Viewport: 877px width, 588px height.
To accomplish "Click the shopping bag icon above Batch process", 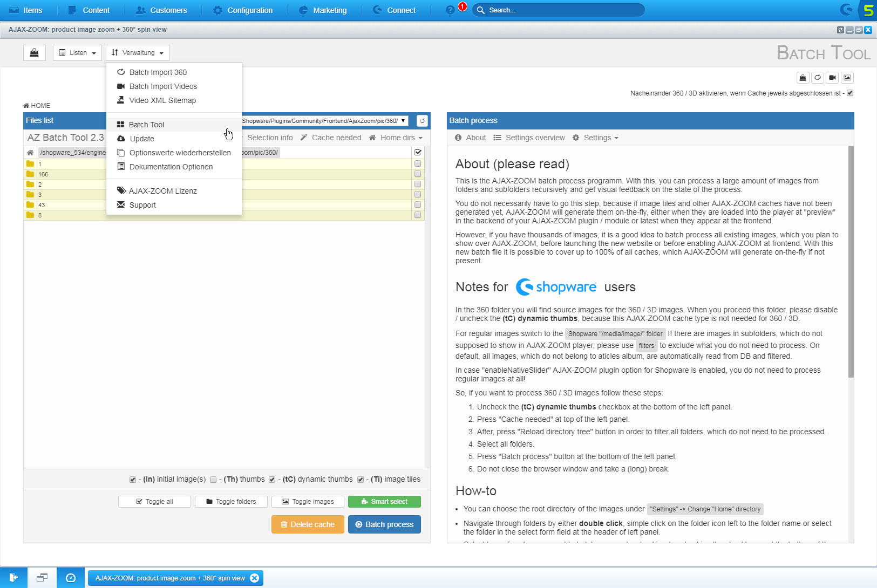I will tap(803, 78).
